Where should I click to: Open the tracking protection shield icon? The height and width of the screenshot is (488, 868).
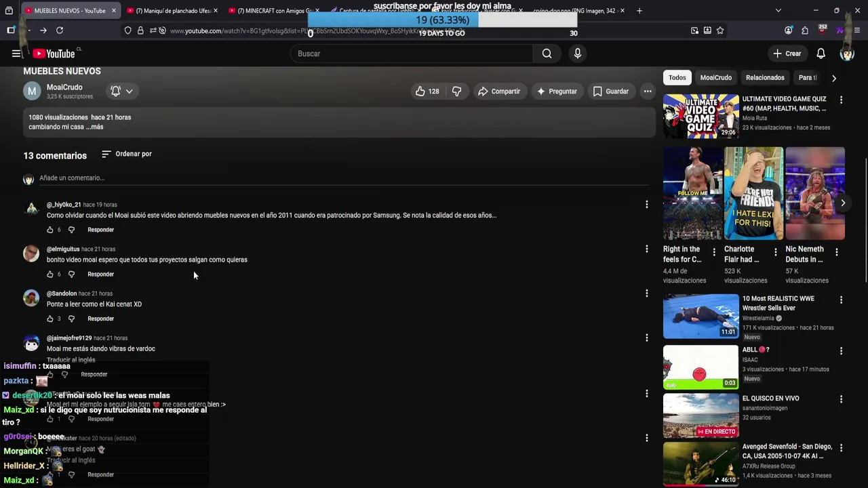[127, 30]
